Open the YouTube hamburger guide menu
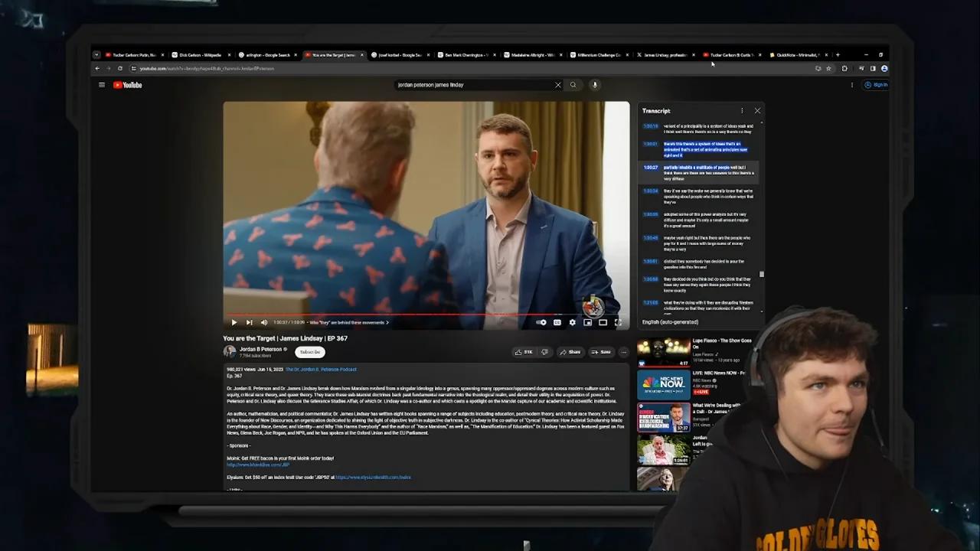The width and height of the screenshot is (980, 551). tap(101, 85)
